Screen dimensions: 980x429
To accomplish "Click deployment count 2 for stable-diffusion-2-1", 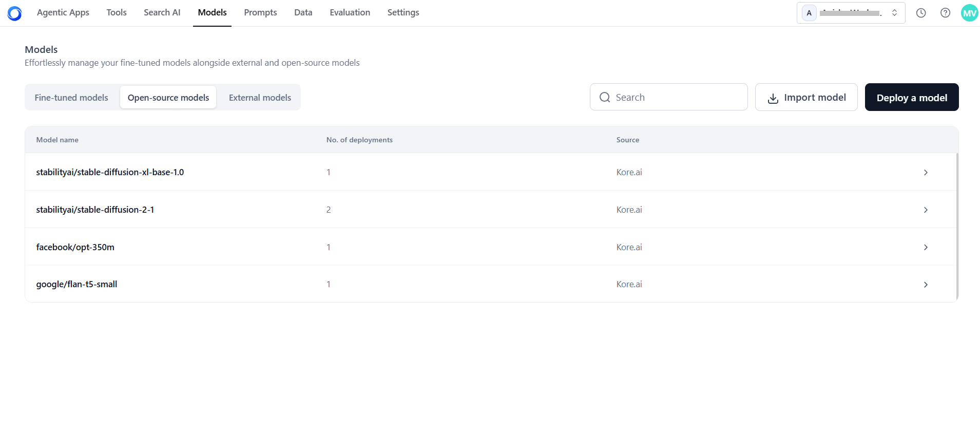I will tap(329, 210).
